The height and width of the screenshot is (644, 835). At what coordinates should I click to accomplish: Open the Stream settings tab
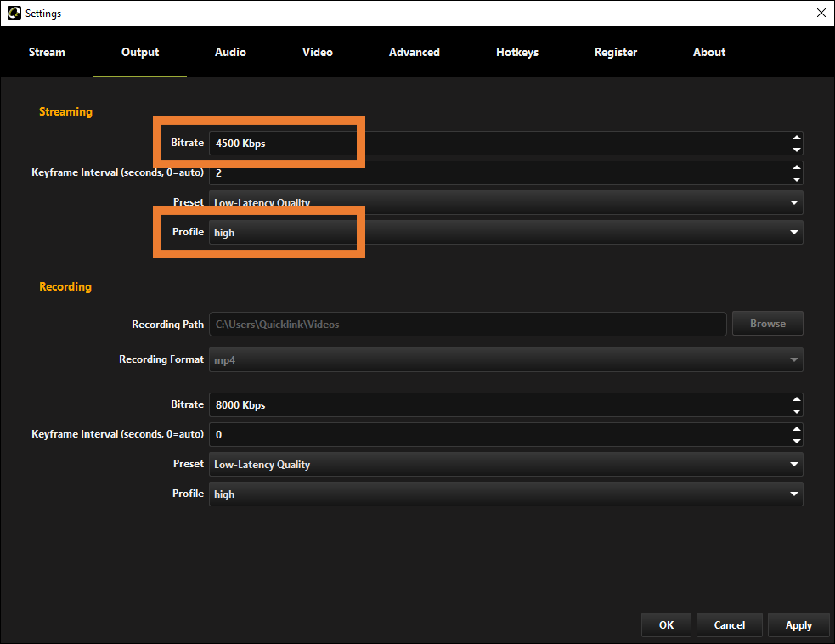[47, 52]
